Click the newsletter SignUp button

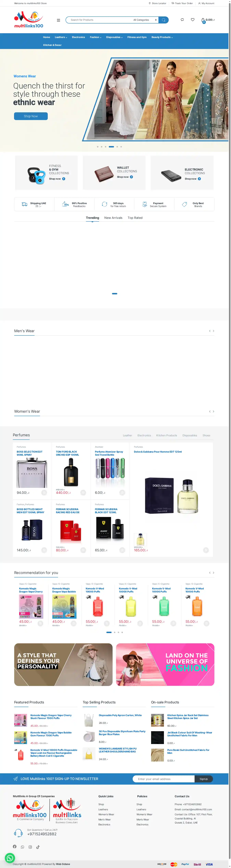(x=204, y=779)
